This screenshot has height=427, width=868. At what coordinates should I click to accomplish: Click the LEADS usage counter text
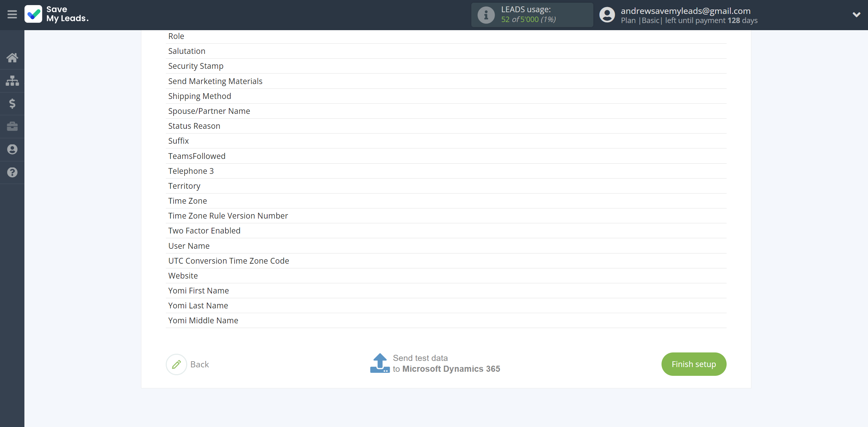[x=529, y=19]
